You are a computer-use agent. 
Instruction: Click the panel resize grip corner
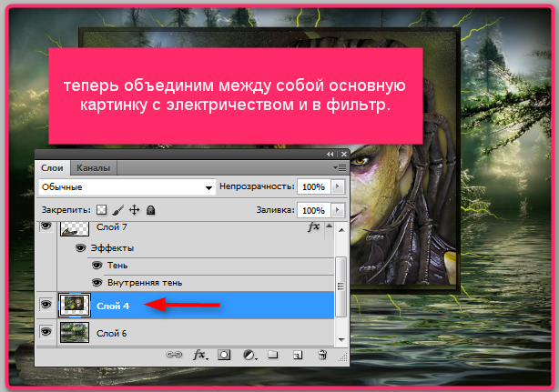pos(343,357)
